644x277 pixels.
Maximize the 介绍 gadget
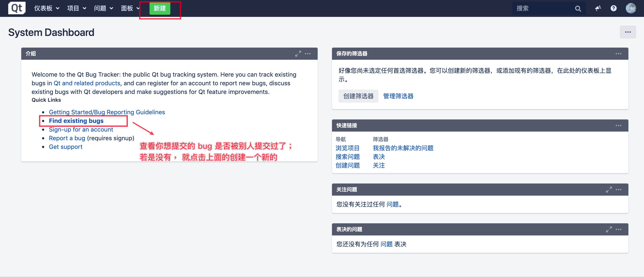point(298,54)
